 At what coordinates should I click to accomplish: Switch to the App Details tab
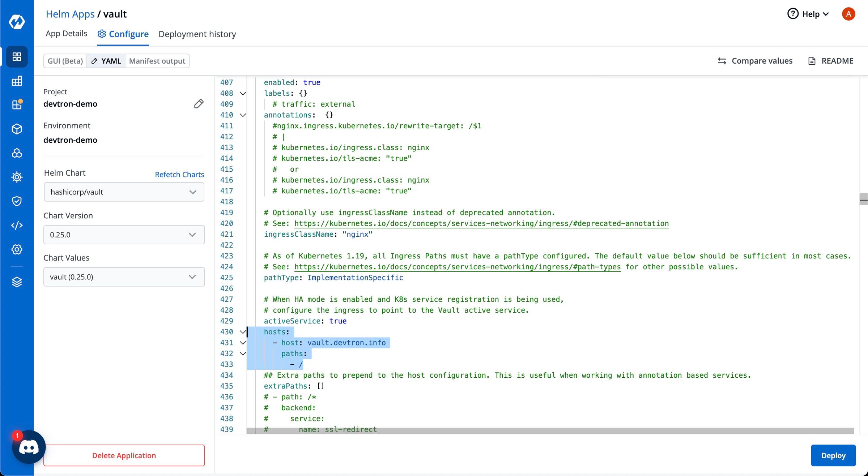pos(67,34)
